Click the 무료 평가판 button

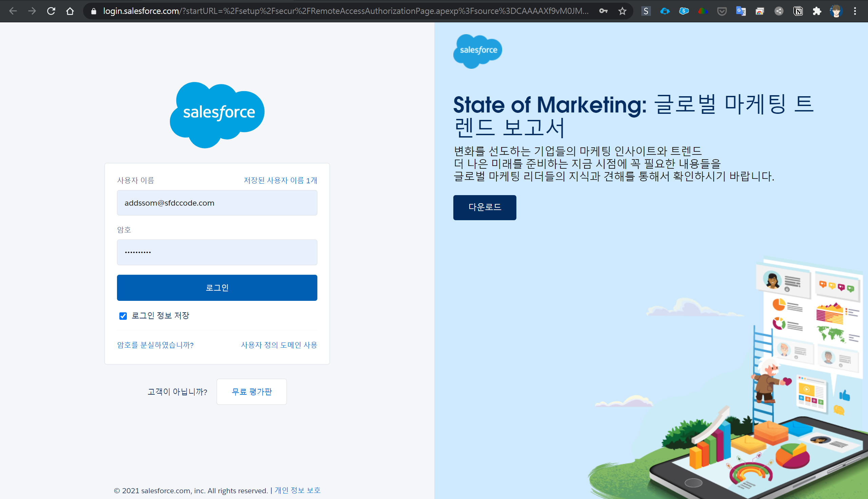251,391
